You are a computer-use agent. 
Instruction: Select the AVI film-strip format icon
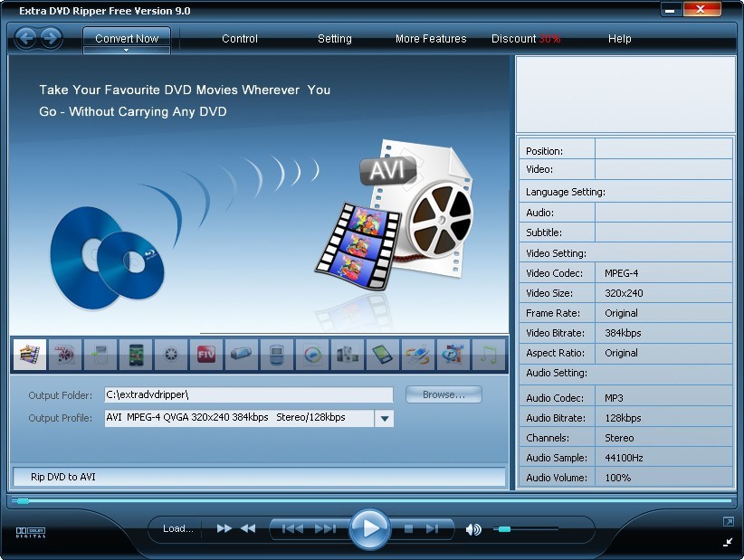tap(30, 355)
